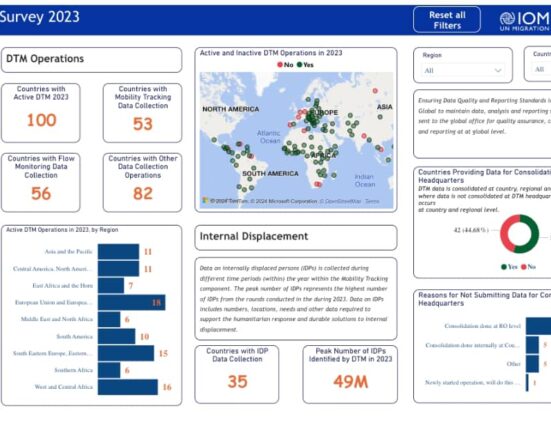
Task: Click the green Yes segment of donut chart
Action: (533, 234)
